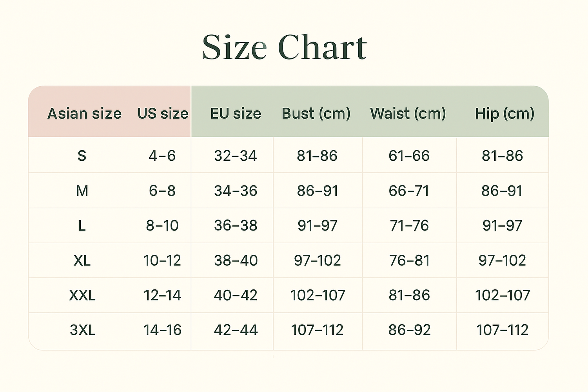Select the XXL hip 102–107 cell
Screen dimensions: 588x392
[x=503, y=295]
